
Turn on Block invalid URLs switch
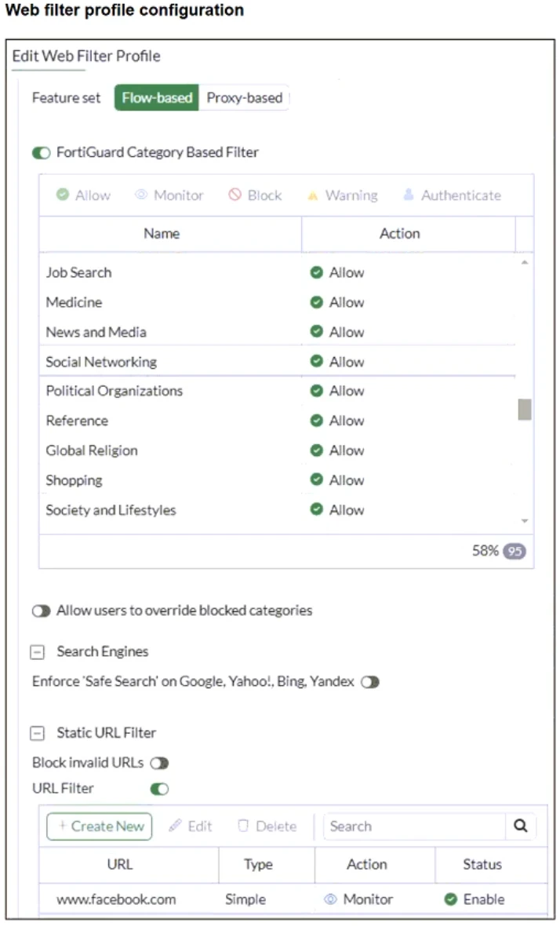tap(159, 763)
